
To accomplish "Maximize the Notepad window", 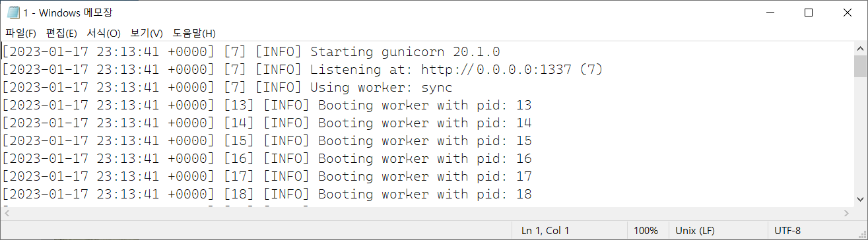I will click(x=809, y=13).
